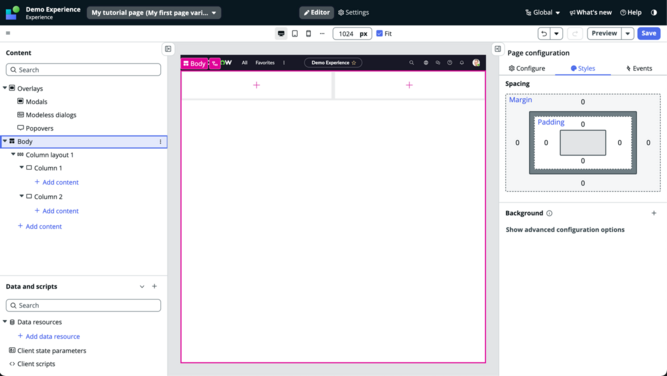667x376 pixels.
Task: Collapse the right configuration panel
Action: coord(498,49)
